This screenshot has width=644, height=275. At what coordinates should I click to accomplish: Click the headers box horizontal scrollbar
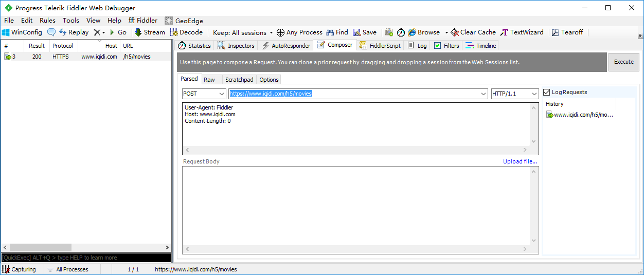(x=356, y=150)
